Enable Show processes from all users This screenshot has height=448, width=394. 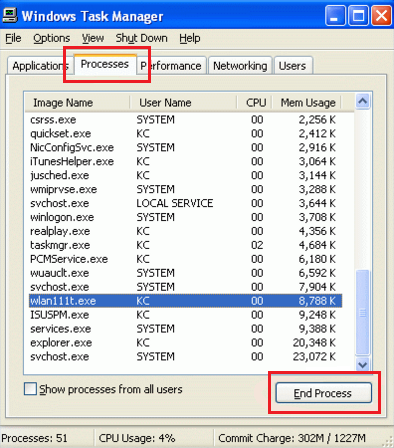pyautogui.click(x=30, y=389)
